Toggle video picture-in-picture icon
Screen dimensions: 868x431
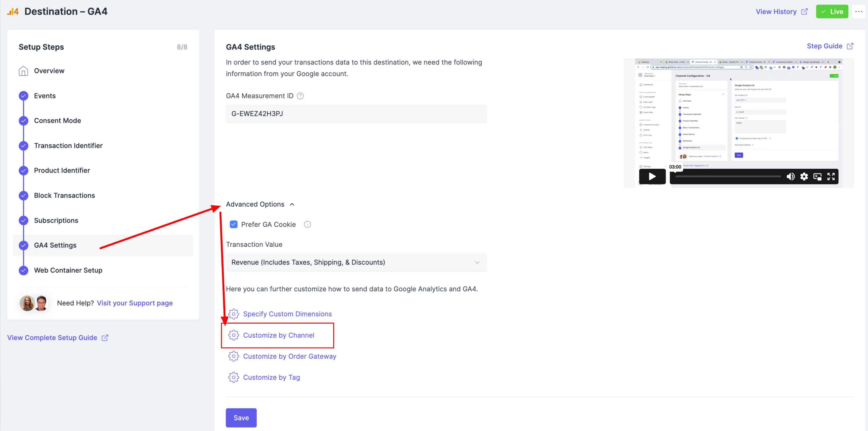[817, 177]
